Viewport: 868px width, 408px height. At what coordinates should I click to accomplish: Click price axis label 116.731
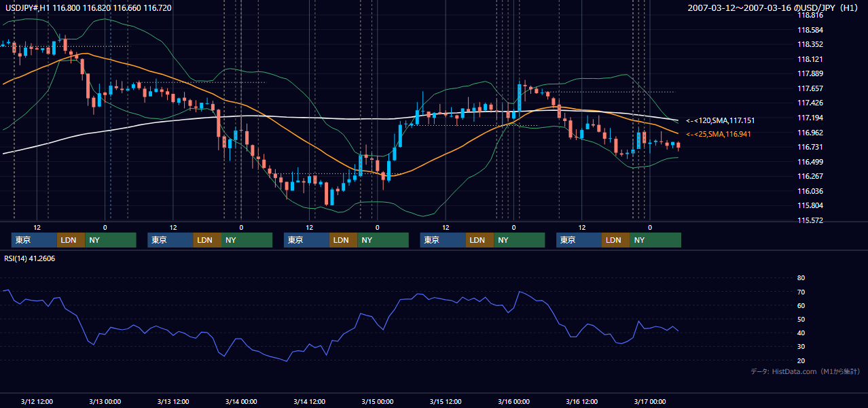(x=810, y=147)
